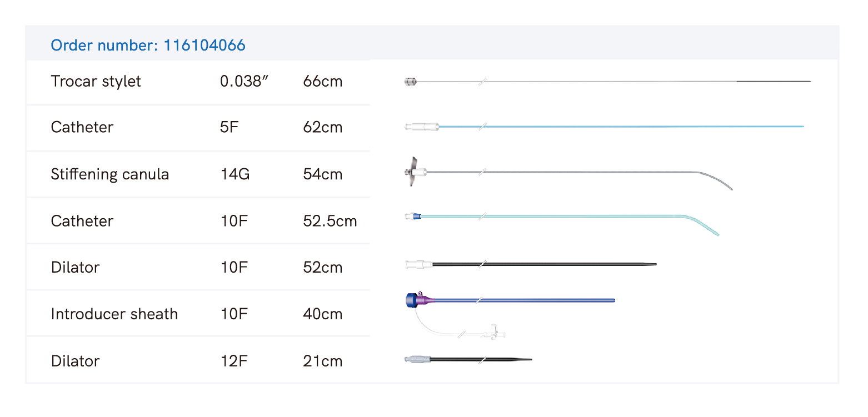Click the 40cm sheath length value

tap(323, 314)
